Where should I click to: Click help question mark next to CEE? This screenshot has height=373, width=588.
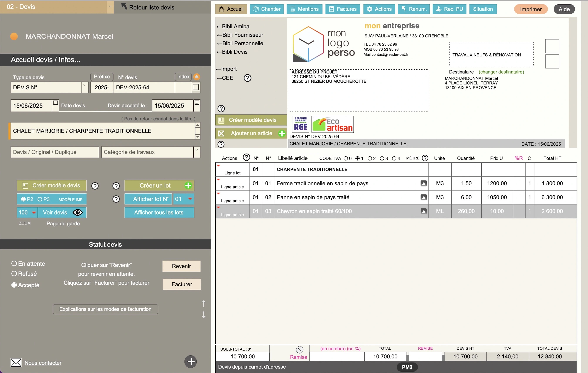tap(247, 78)
